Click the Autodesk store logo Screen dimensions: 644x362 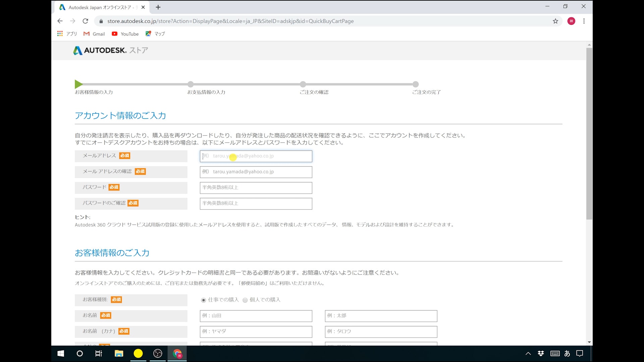pos(110,50)
